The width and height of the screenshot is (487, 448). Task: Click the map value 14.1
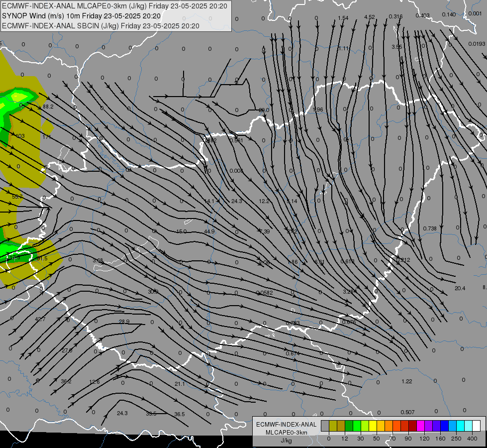tap(209, 201)
